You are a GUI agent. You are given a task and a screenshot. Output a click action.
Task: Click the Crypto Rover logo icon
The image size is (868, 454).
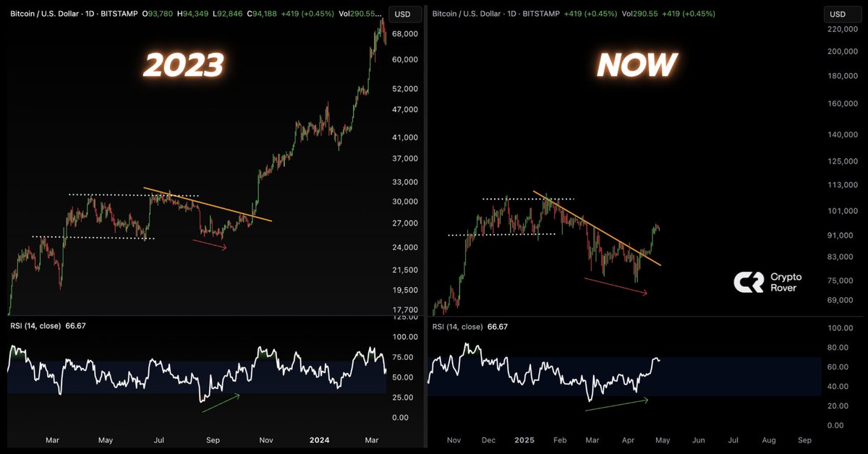[750, 280]
